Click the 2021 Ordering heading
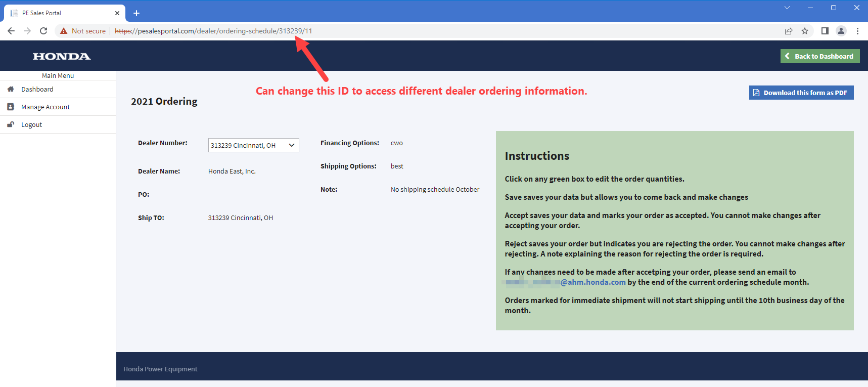This screenshot has width=868, height=387. (x=164, y=101)
